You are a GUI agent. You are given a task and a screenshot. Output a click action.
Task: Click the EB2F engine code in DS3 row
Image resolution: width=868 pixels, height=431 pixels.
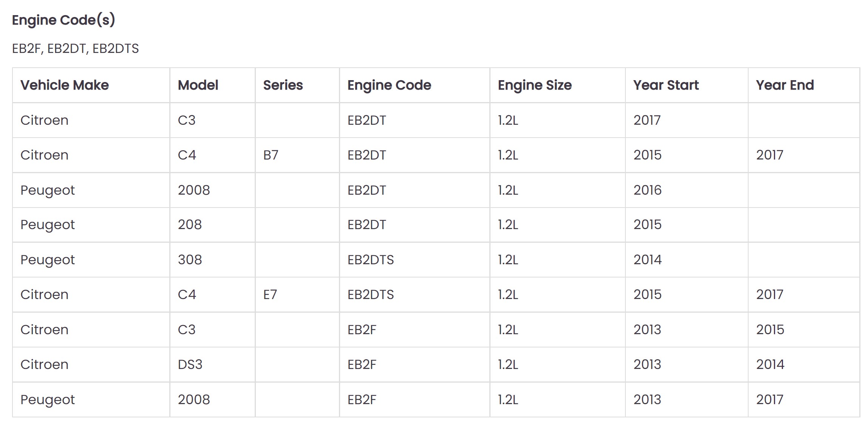click(x=362, y=364)
